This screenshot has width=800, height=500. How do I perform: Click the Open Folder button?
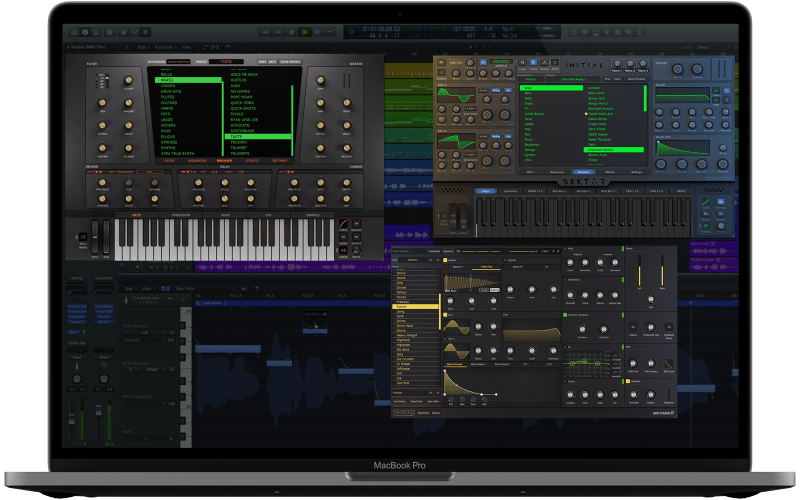pyautogui.click(x=433, y=402)
